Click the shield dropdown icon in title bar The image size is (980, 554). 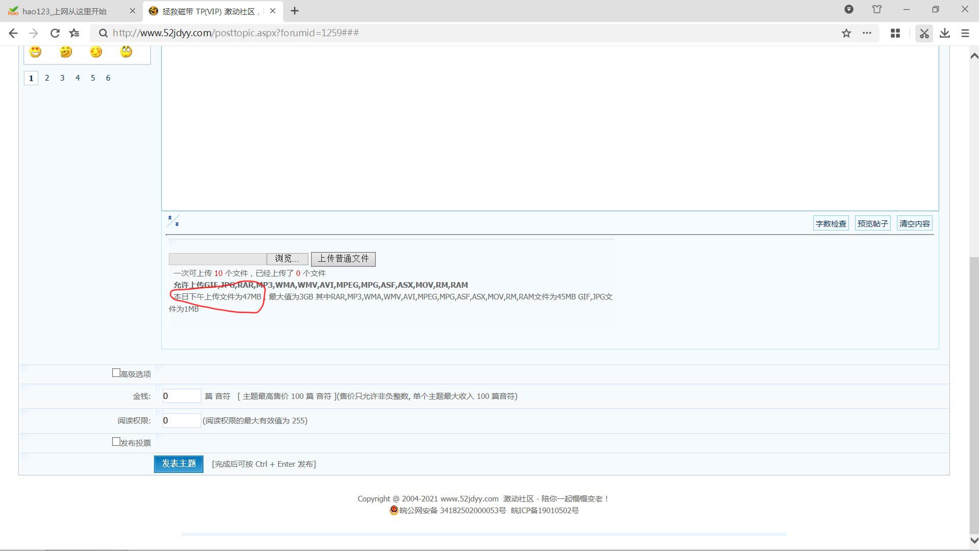849,9
